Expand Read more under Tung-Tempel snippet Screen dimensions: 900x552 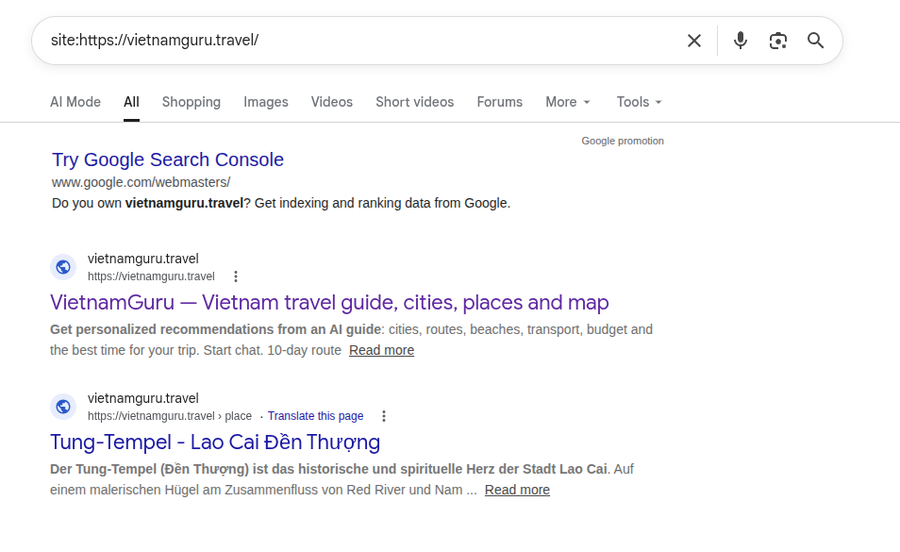(x=517, y=490)
